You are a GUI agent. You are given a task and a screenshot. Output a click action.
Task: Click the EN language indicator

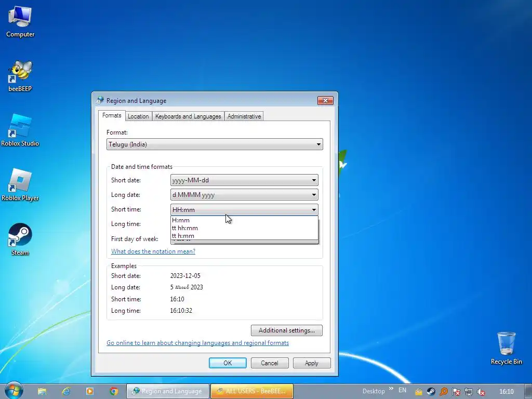(403, 390)
